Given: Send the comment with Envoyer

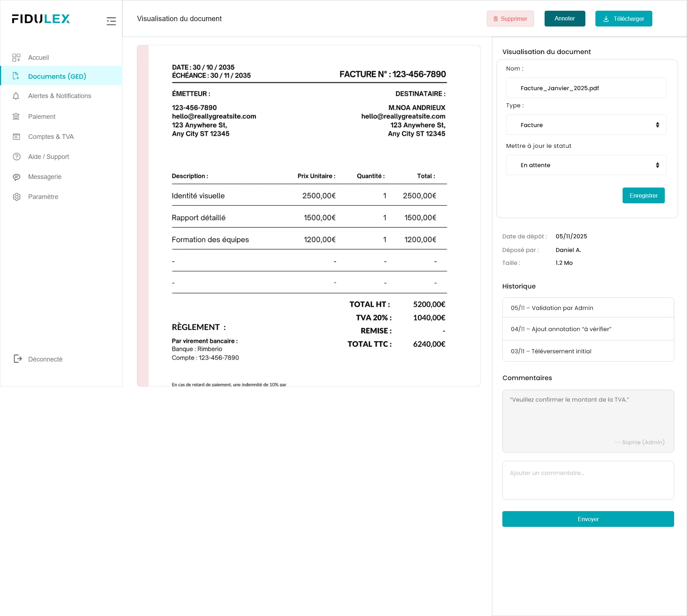Looking at the screenshot, I should pos(588,519).
